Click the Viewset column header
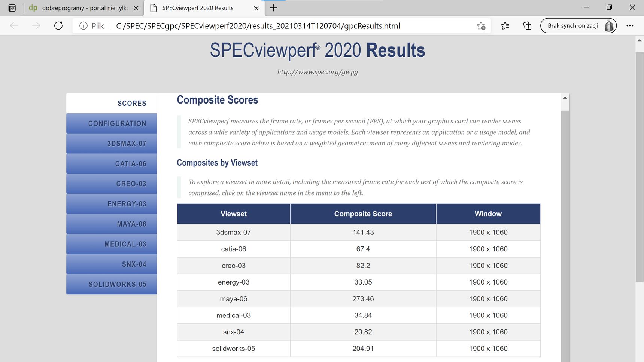Screen dimensions: 644x362 (x=234, y=214)
